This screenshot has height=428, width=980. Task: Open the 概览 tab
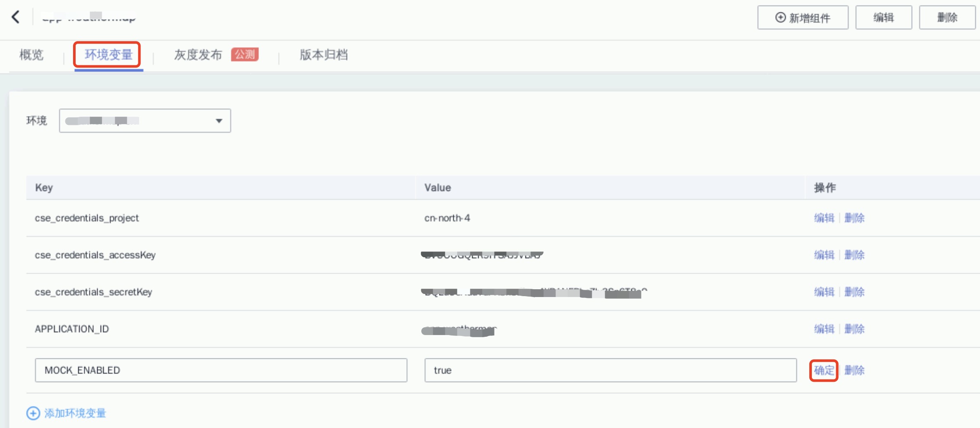point(32,55)
